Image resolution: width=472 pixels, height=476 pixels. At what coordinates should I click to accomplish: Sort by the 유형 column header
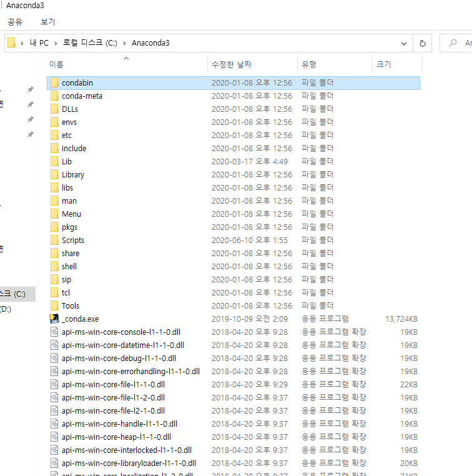pyautogui.click(x=309, y=64)
